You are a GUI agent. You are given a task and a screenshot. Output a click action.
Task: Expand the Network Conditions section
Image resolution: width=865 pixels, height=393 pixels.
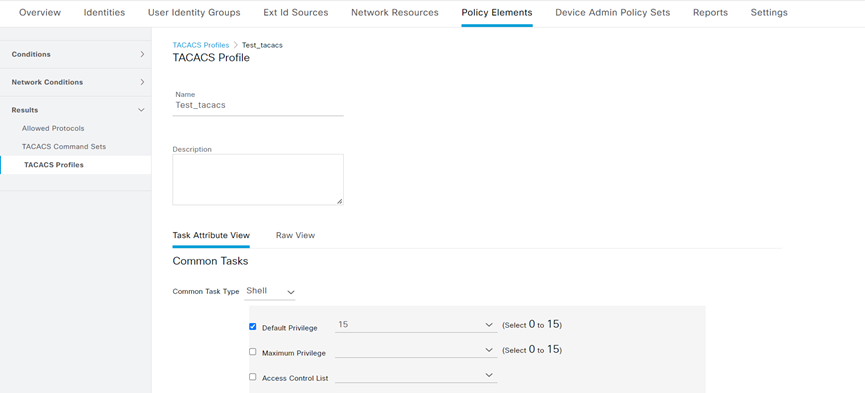[x=76, y=82]
